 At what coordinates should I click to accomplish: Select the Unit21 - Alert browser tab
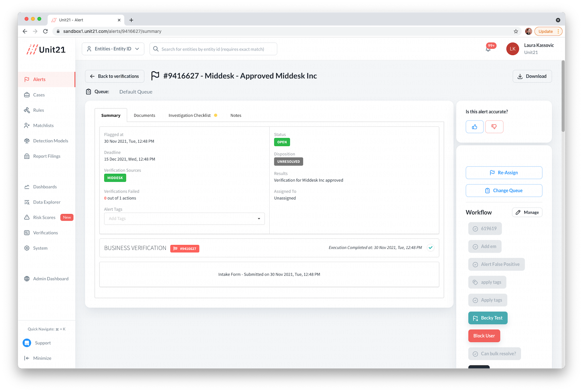coord(86,20)
